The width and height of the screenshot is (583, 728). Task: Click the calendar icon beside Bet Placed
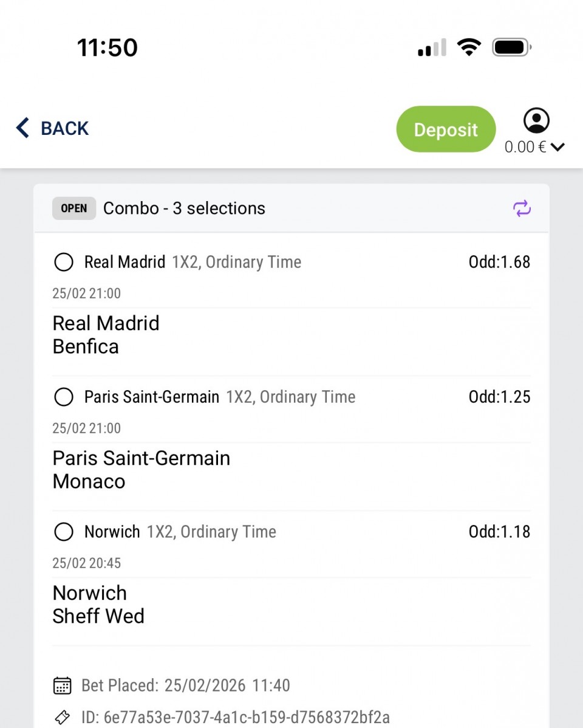pos(62,686)
